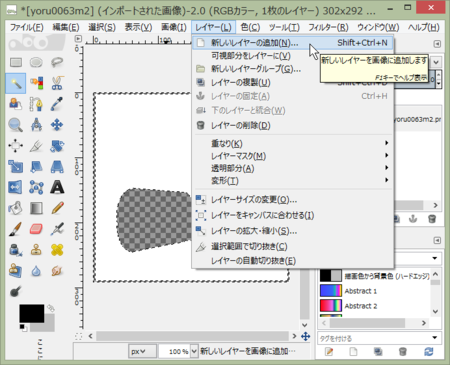Select the Free Select lasso tool
The height and width of the screenshot is (365, 450).
[x=57, y=62]
